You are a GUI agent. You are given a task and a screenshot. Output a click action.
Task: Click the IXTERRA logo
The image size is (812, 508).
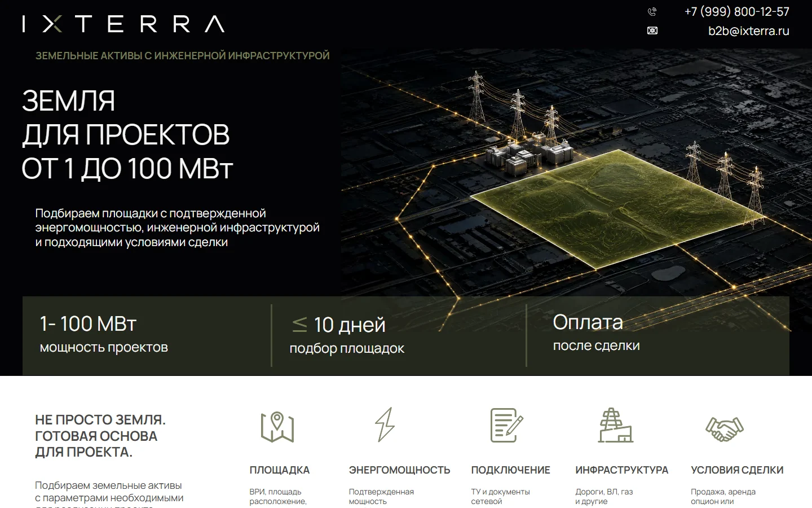pos(123,24)
